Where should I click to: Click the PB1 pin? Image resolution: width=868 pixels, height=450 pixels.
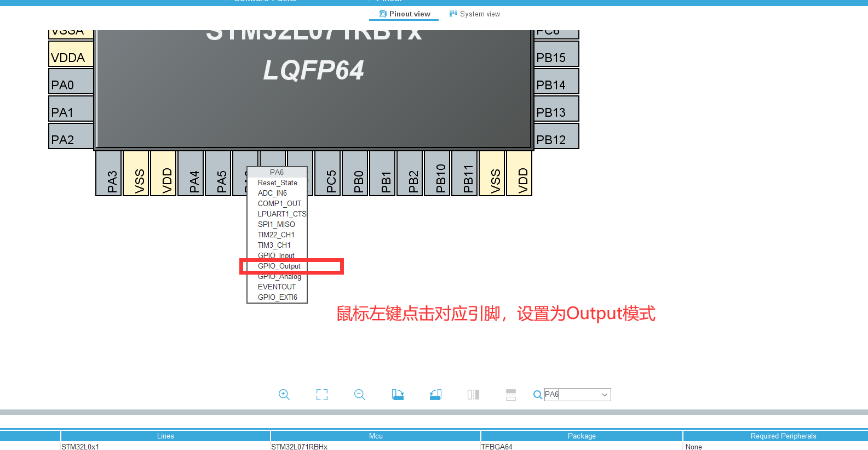382,173
